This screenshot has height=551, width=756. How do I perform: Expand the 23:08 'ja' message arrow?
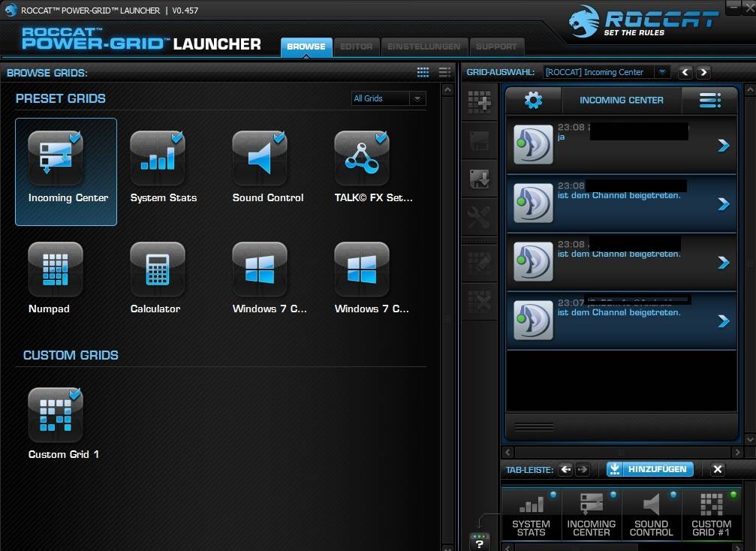(x=723, y=145)
